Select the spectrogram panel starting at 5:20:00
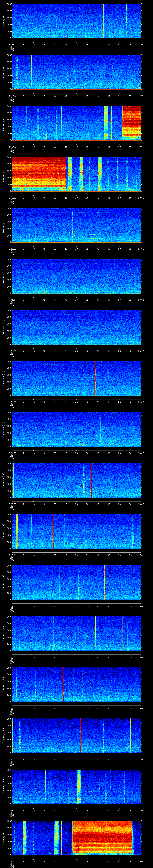The width and height of the screenshot is (153, 868). (x=77, y=225)
